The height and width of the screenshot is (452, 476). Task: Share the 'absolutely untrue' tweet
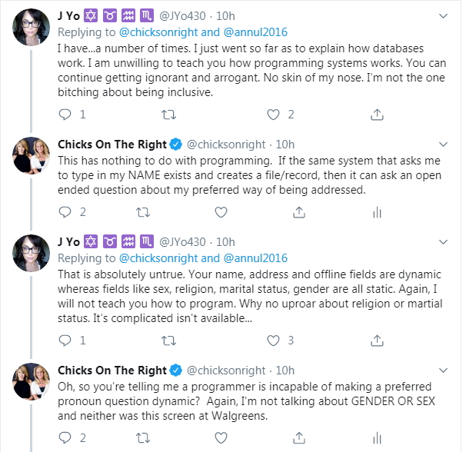377,339
